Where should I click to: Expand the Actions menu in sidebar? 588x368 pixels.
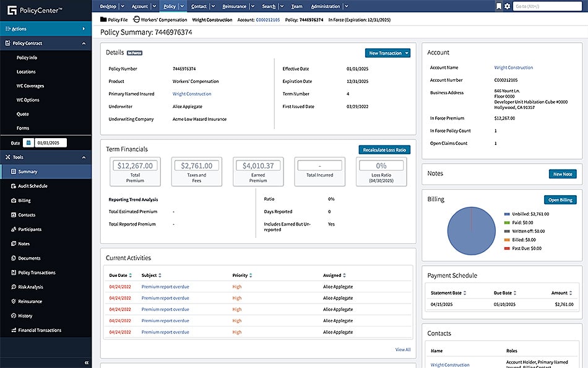click(84, 28)
